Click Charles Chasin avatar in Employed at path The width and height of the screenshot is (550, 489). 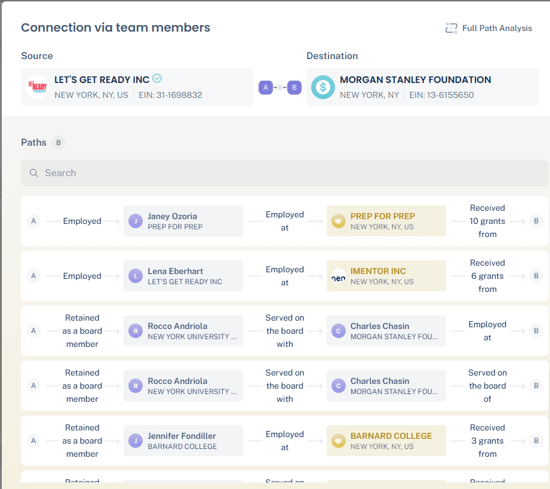338,331
